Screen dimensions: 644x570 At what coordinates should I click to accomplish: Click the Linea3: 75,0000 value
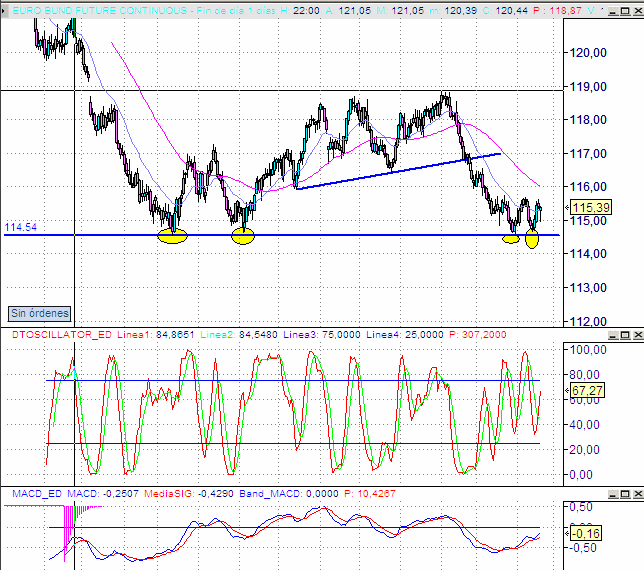click(322, 335)
